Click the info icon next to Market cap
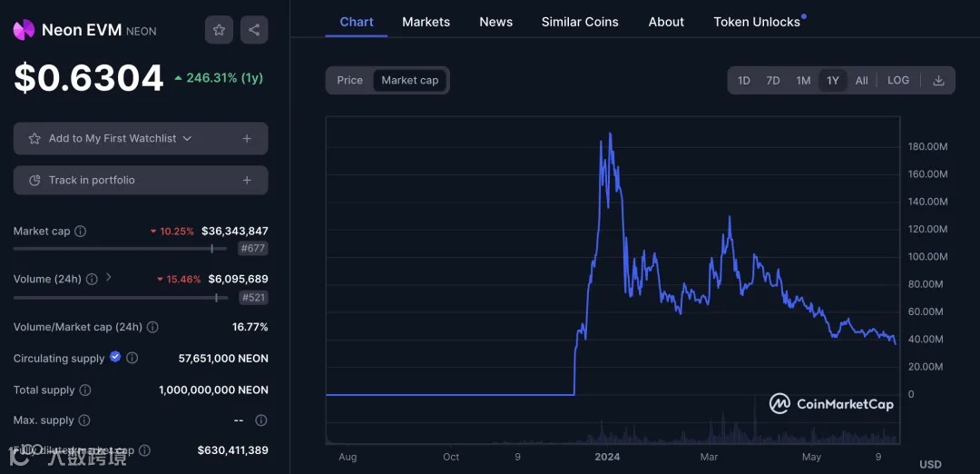The width and height of the screenshot is (980, 474). (80, 231)
